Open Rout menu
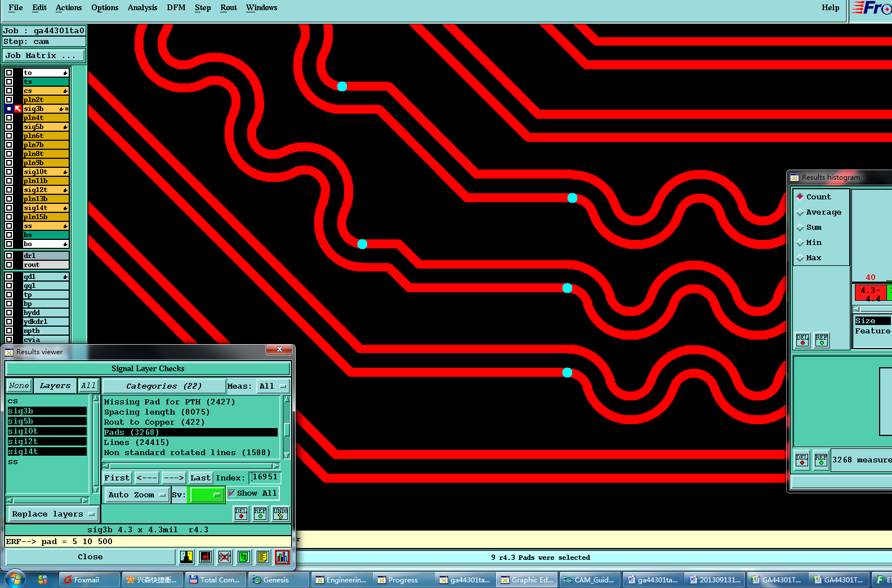Screen dimensions: 892x588 pyautogui.click(x=229, y=7)
